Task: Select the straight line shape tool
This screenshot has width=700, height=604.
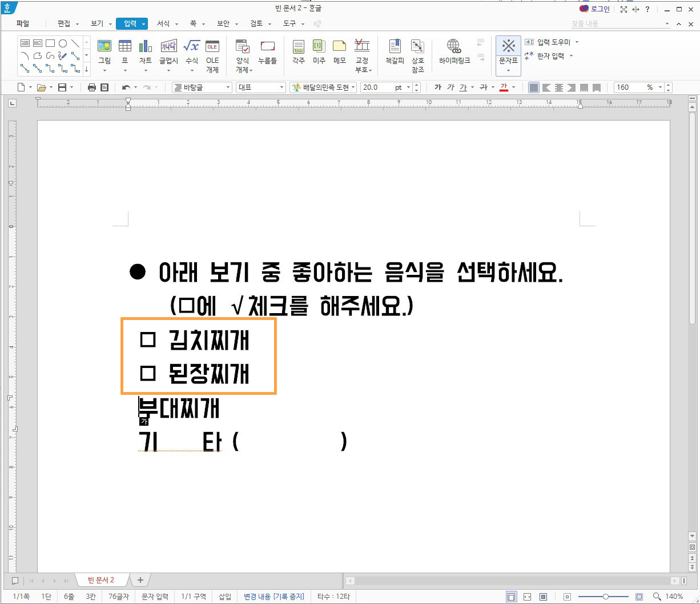Action: point(75,43)
